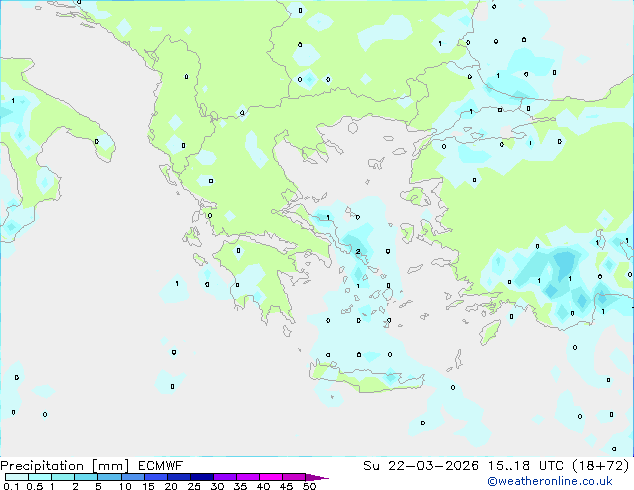The height and width of the screenshot is (490, 634).
Task: Click the 0.5–1 mm legend swatch
Action: click(40, 477)
